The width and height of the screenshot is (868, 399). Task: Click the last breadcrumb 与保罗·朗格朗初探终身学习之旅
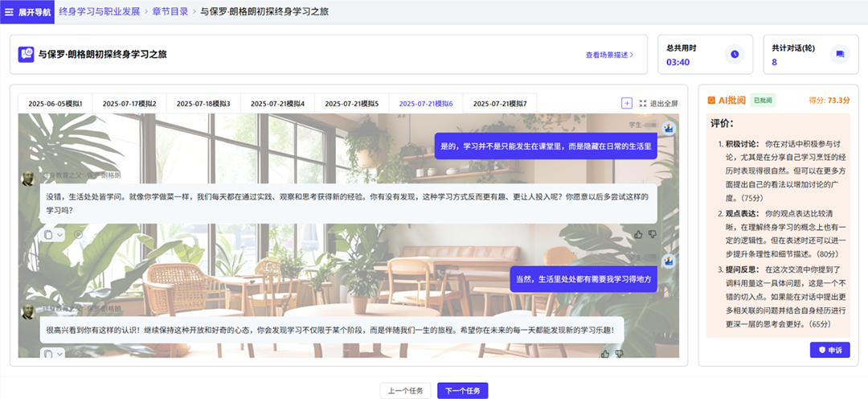pos(264,11)
